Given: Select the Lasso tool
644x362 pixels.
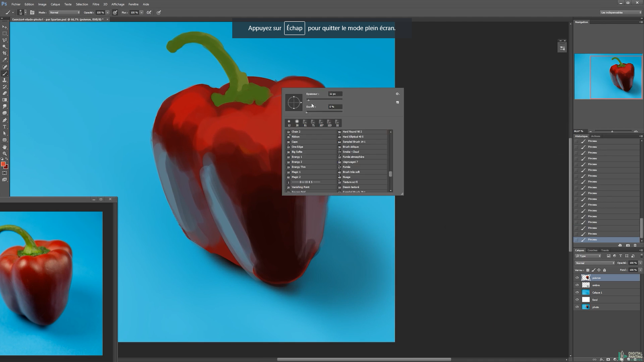Looking at the screenshot, I should click(x=5, y=40).
